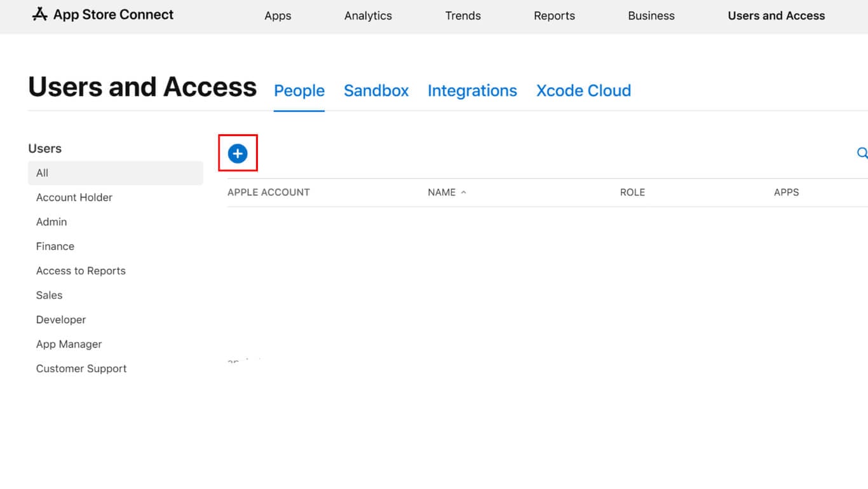Filter users by Account Holder
This screenshot has height=489, width=868.
[x=74, y=197]
